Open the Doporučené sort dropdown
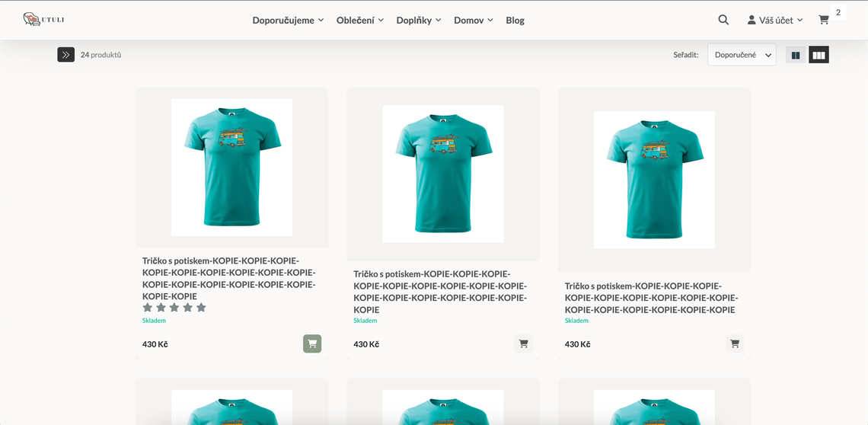The image size is (868, 425). pyautogui.click(x=742, y=55)
